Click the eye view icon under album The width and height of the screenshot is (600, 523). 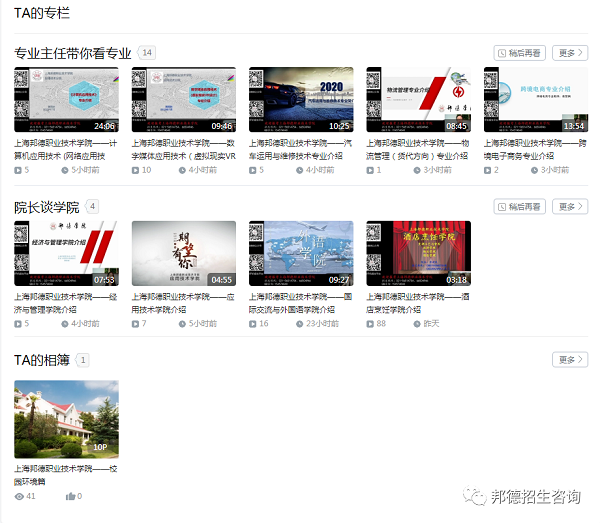pos(19,496)
